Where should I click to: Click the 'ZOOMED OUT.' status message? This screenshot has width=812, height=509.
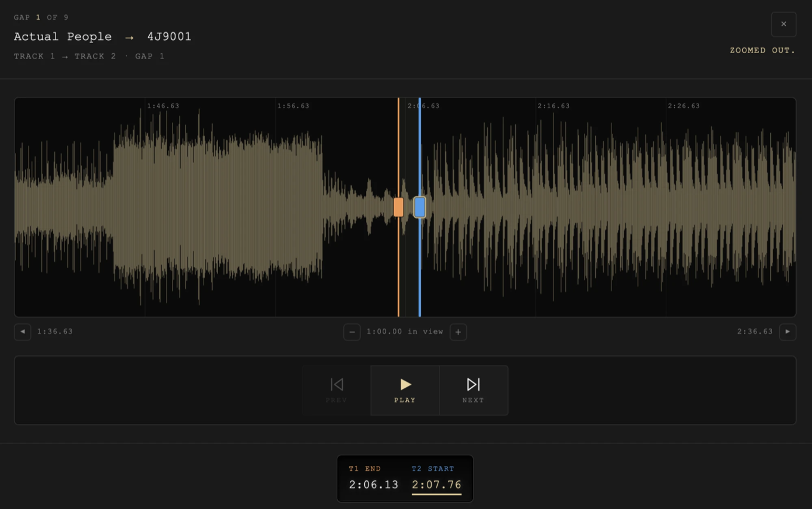(763, 50)
